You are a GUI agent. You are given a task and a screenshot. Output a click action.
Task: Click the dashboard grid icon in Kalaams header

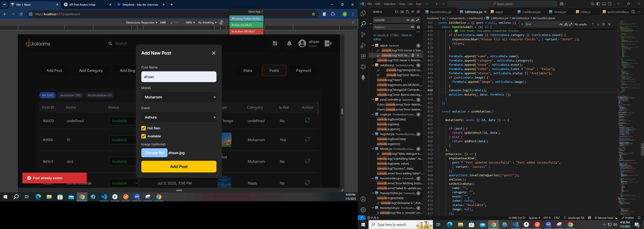pos(275,44)
